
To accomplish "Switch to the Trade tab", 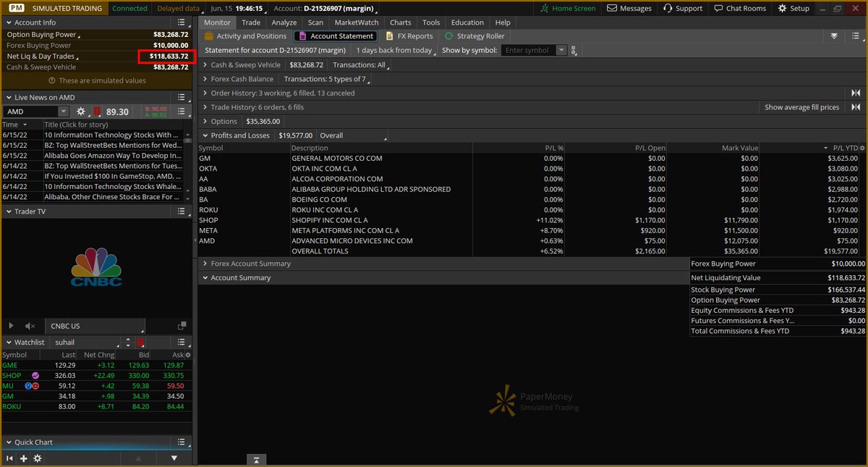I will (x=251, y=22).
